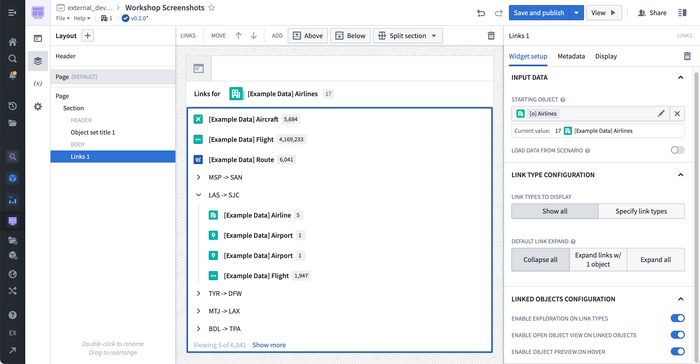Disable exploration on link types
Screen dimensions: 700x364
click(x=677, y=318)
